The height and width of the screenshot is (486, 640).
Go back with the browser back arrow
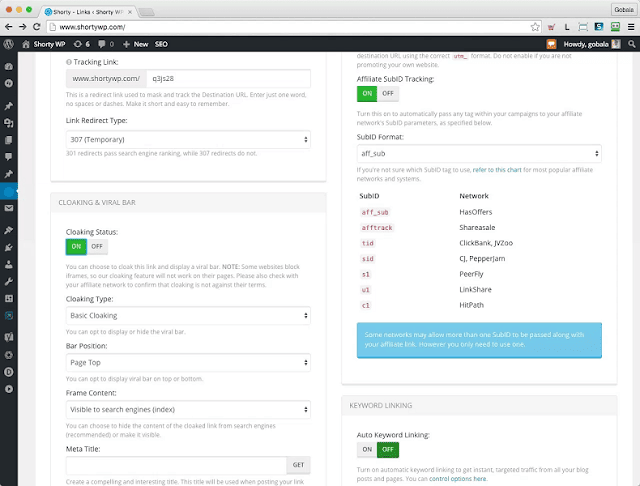pos(9,27)
